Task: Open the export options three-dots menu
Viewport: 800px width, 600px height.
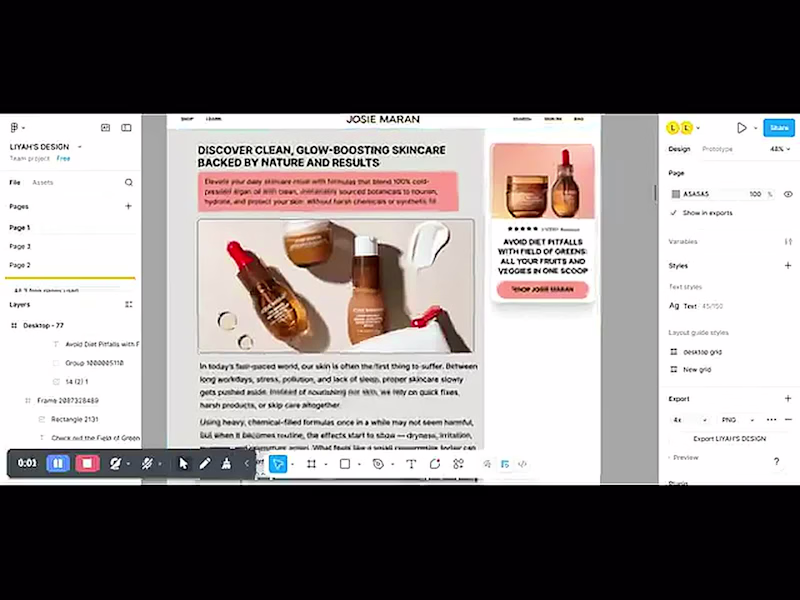Action: tap(771, 420)
